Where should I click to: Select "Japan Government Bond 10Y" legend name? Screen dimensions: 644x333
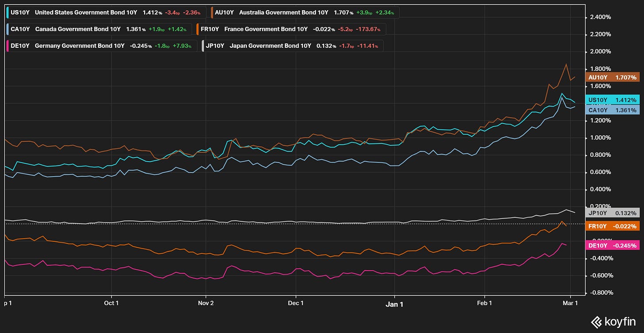pos(271,46)
